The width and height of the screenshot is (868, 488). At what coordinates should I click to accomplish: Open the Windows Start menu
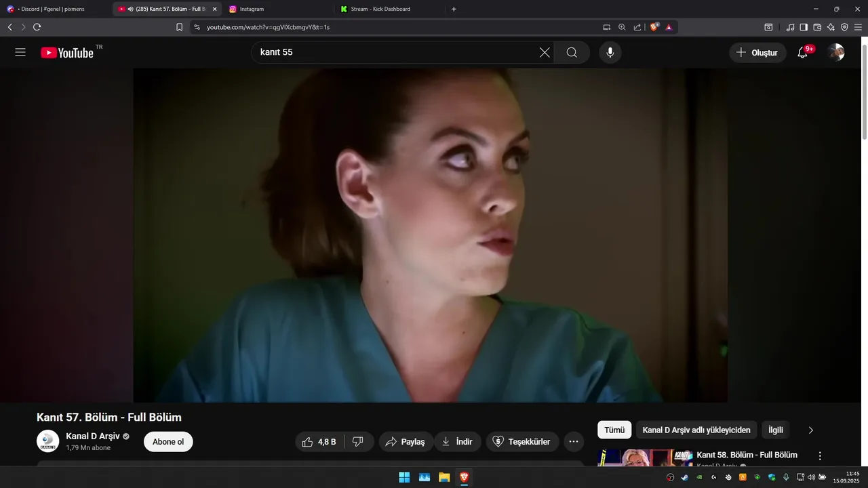click(x=404, y=477)
